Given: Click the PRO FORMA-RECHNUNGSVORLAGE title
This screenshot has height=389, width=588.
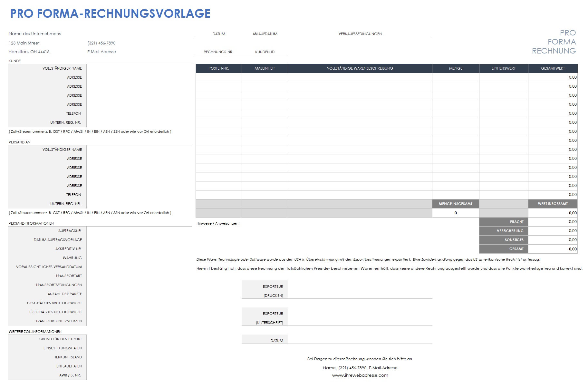Looking at the screenshot, I should pyautogui.click(x=110, y=14).
